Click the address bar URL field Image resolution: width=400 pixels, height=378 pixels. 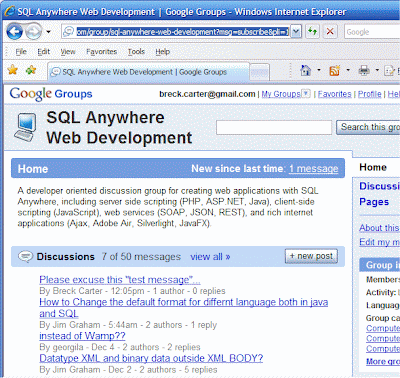(182, 32)
